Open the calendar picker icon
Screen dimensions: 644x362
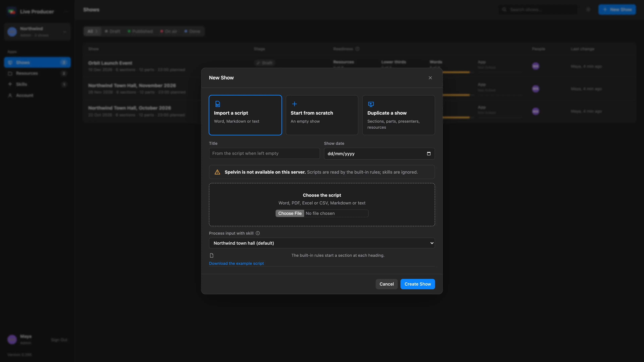(x=429, y=154)
